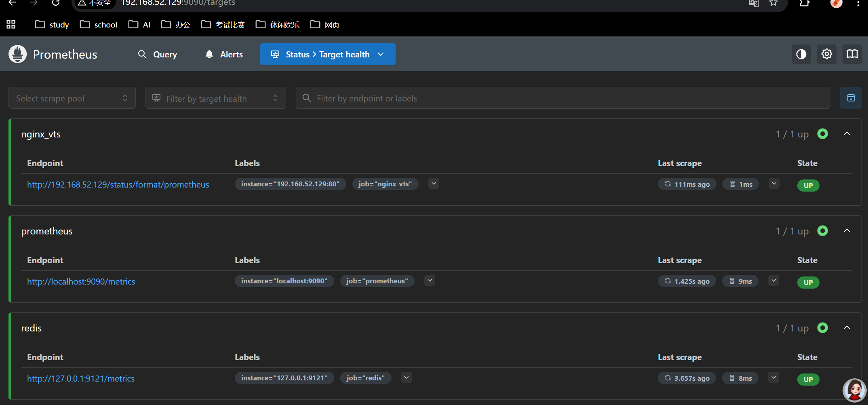This screenshot has width=868, height=405.
Task: Open the 127.0.0.1:9121 metrics endpoint link
Action: tap(81, 379)
